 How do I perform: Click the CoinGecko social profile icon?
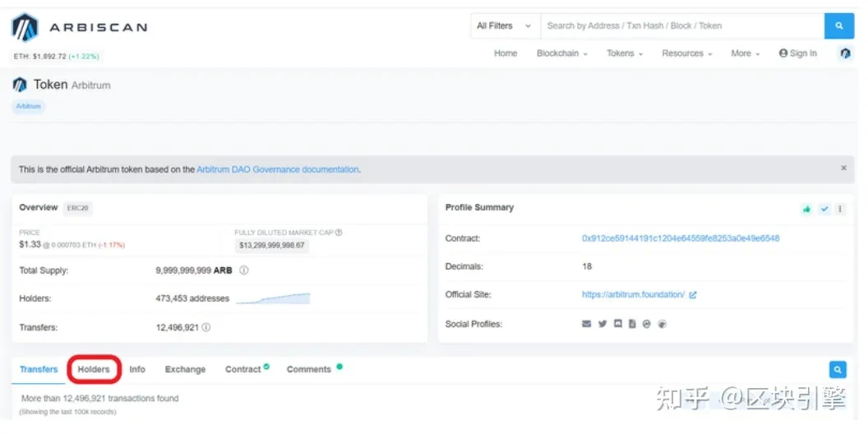[x=662, y=324]
